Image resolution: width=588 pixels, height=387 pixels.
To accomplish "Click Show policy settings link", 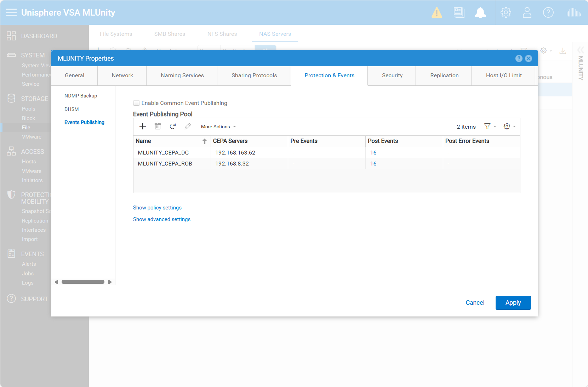I will pos(157,208).
